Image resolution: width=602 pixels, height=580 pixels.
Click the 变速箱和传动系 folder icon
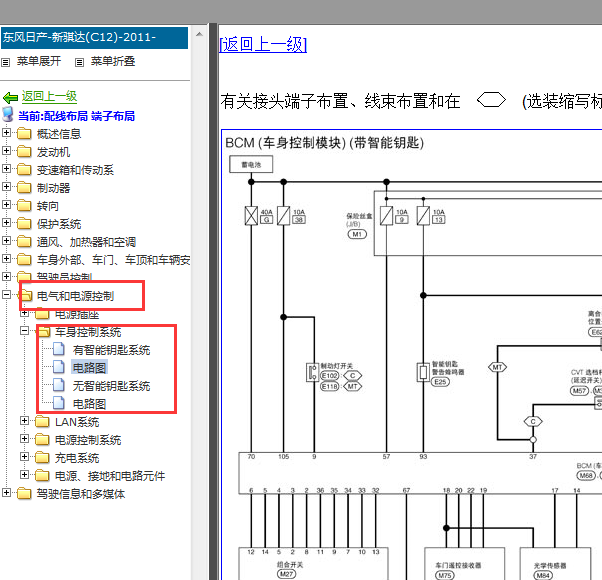[24, 169]
